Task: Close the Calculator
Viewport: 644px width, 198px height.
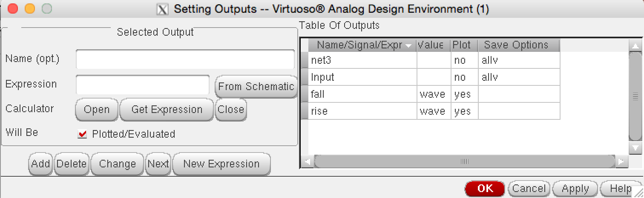Action: [x=230, y=110]
